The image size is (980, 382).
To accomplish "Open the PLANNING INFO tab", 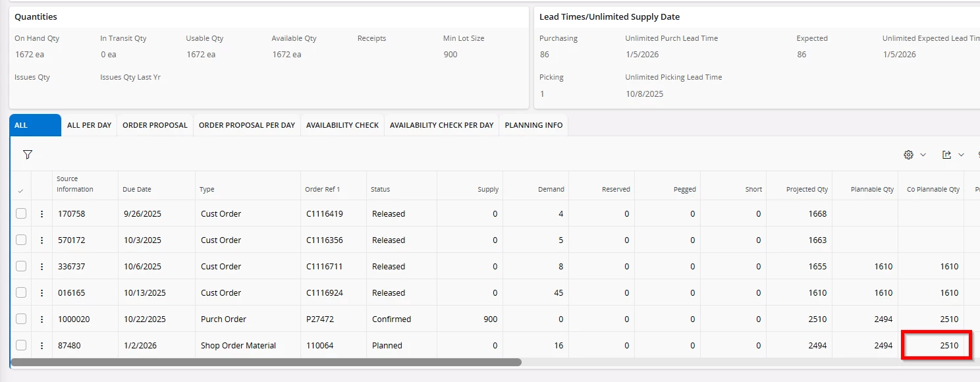I will pyautogui.click(x=533, y=125).
